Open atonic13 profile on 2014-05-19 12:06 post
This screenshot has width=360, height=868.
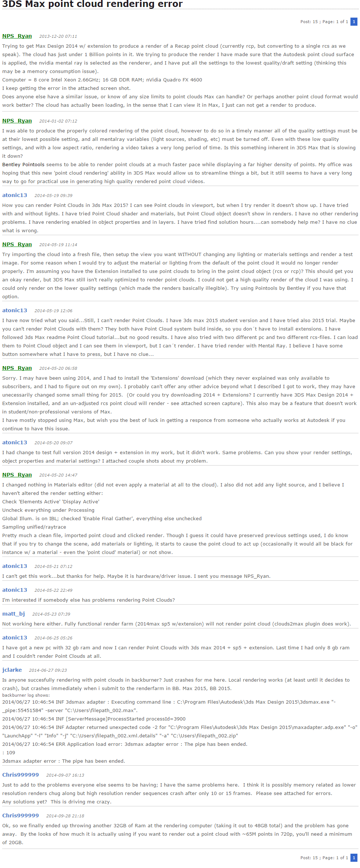[x=15, y=310]
